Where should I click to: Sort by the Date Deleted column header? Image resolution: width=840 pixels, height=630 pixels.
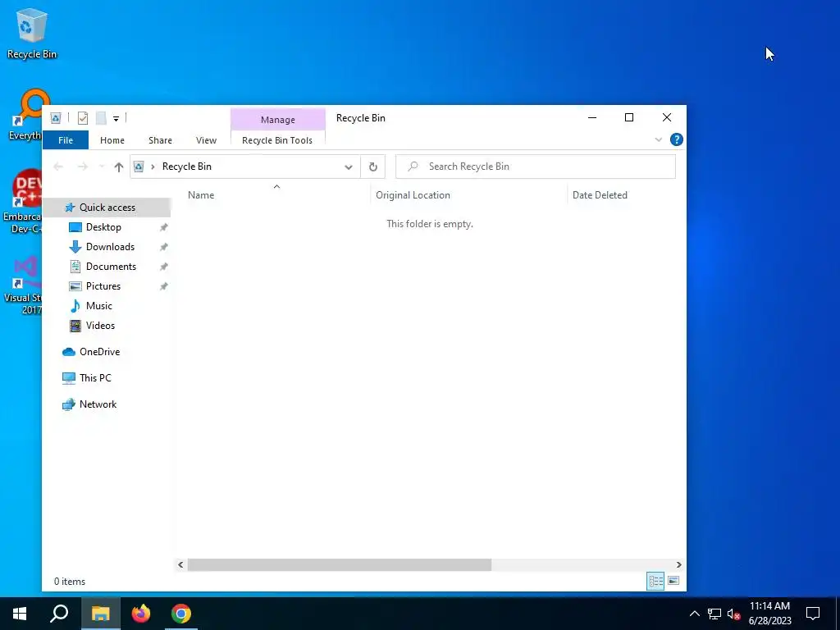(626, 195)
